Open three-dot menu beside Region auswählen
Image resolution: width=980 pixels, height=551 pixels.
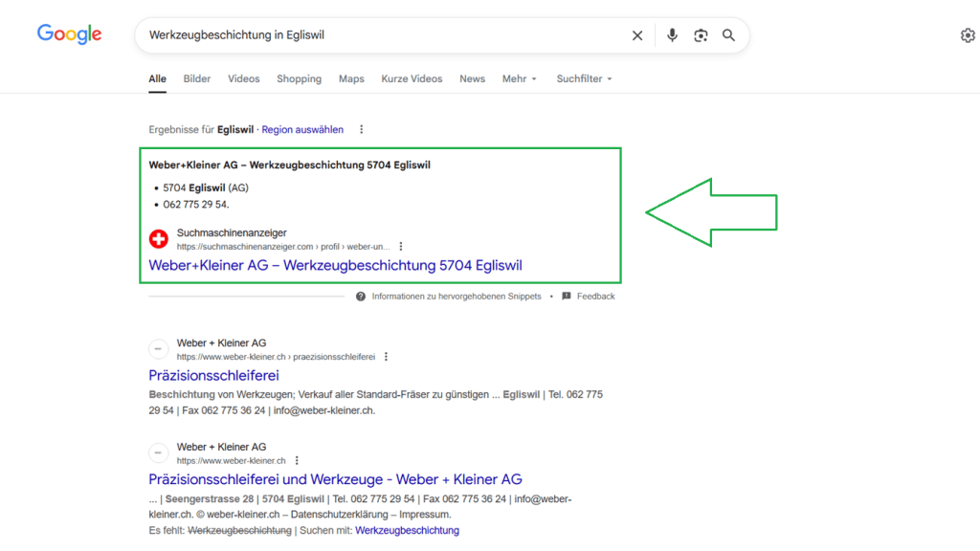(361, 129)
